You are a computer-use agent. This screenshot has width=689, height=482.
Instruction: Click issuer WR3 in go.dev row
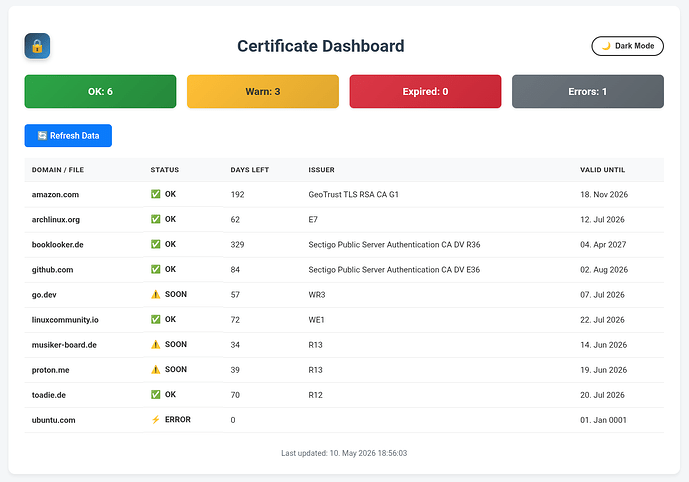click(317, 294)
